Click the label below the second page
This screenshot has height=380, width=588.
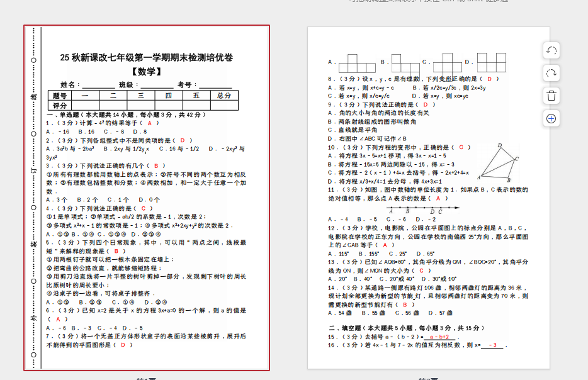428,378
